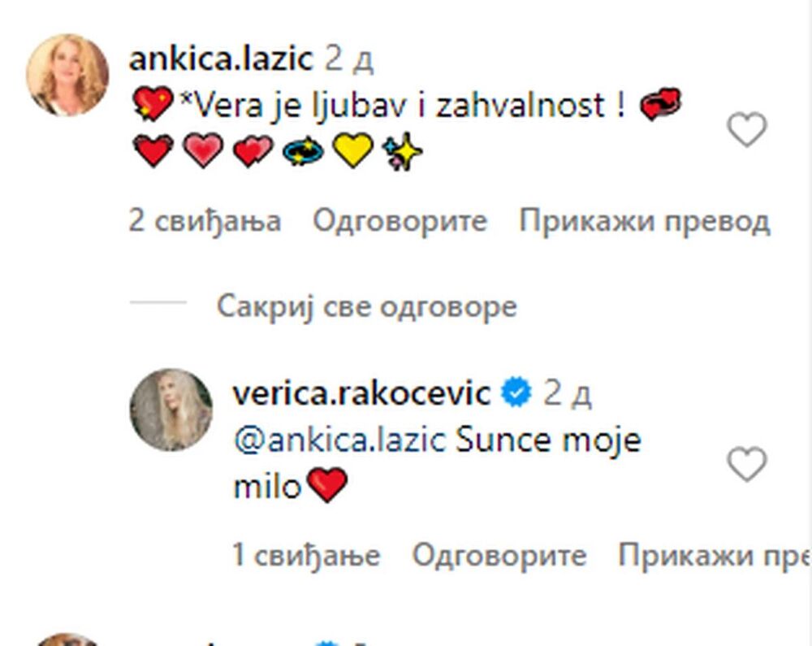Reply to ankica.lazic's comment using Одговорите
This screenshot has height=646, width=812.
[x=400, y=221]
